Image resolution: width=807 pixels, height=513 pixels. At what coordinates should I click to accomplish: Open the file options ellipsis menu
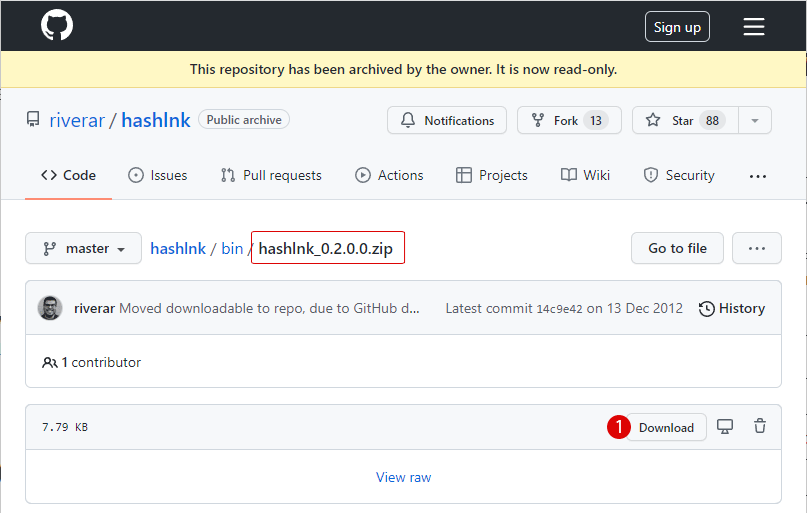pos(757,249)
